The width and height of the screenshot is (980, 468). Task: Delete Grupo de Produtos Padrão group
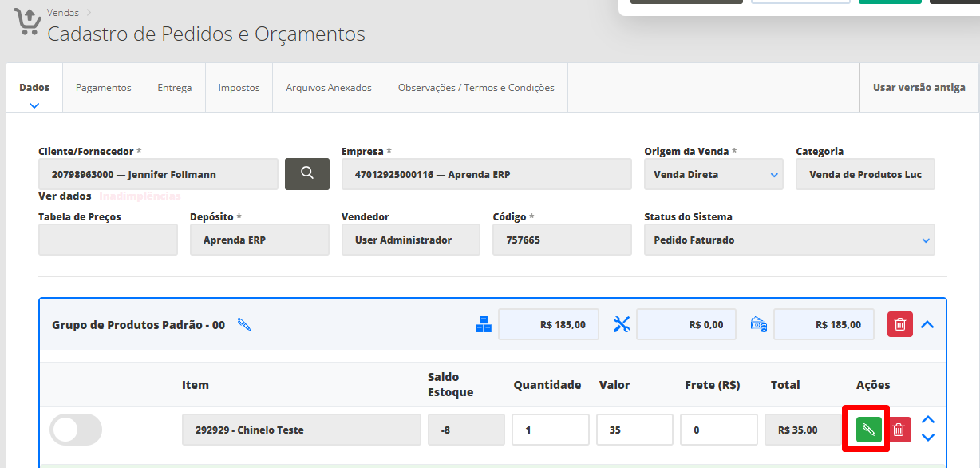[x=899, y=324]
